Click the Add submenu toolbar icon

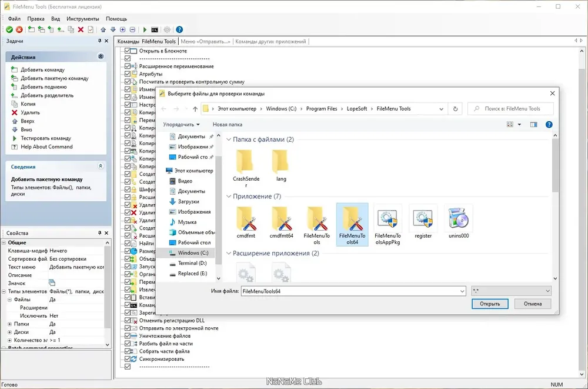[51, 29]
